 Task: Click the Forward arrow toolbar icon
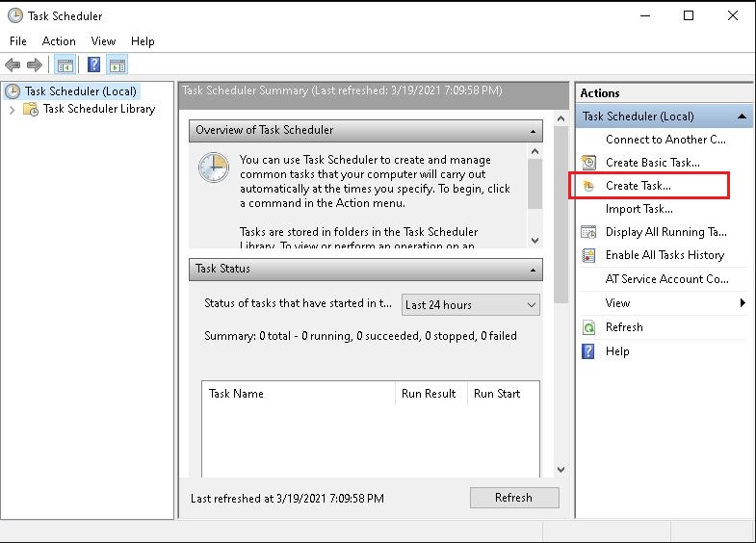click(x=35, y=65)
